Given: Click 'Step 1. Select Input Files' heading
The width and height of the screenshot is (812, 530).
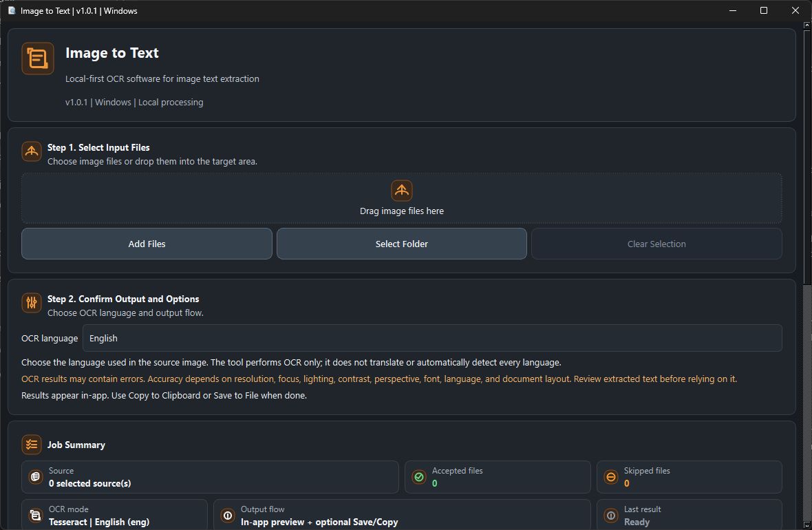Looking at the screenshot, I should click(98, 148).
